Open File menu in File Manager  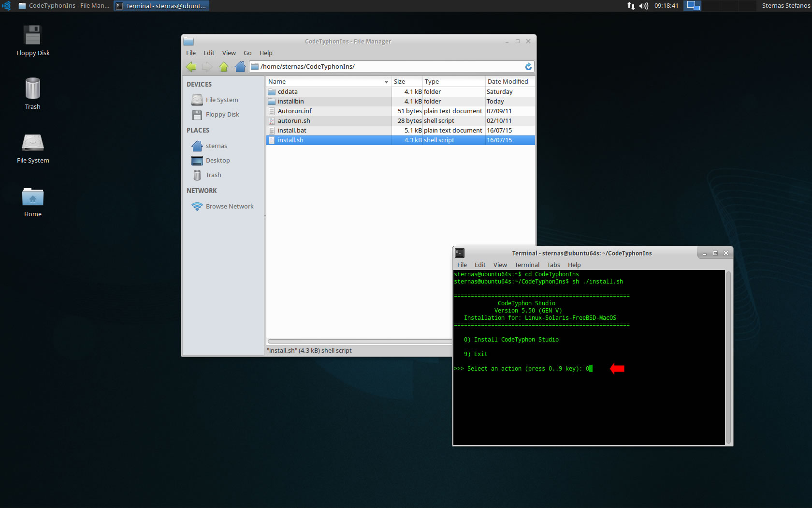pos(191,53)
